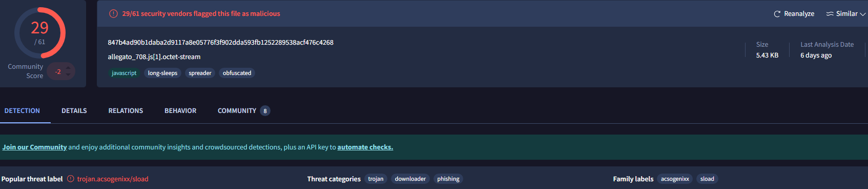
Task: Open the Relations tab
Action: [x=126, y=111]
